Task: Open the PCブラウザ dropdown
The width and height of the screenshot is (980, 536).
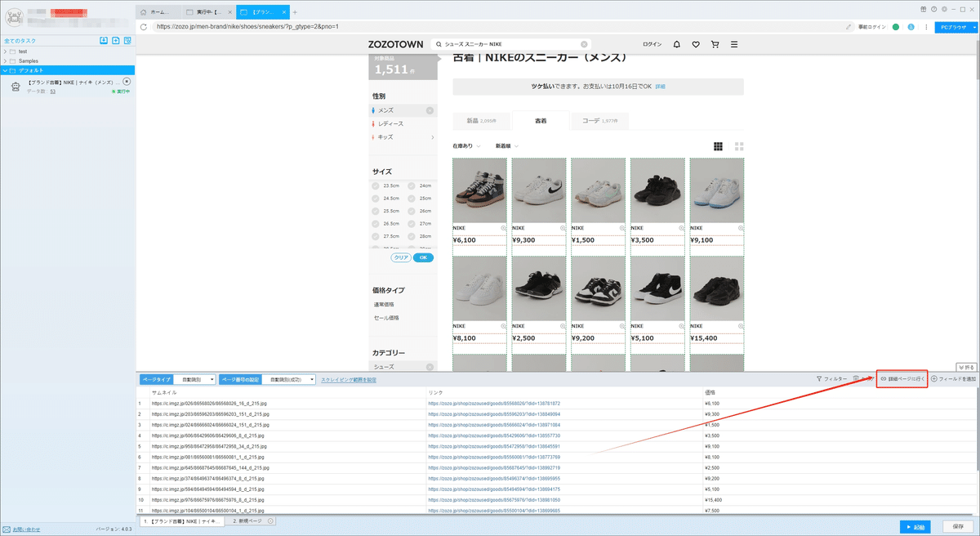Action: pos(956,27)
